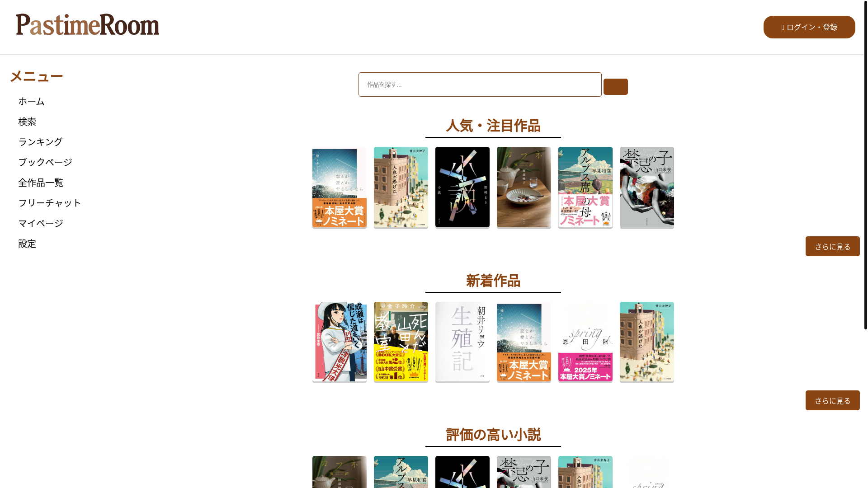Open 検索 from the sidebar menu
The height and width of the screenshot is (488, 868).
pos(27,122)
